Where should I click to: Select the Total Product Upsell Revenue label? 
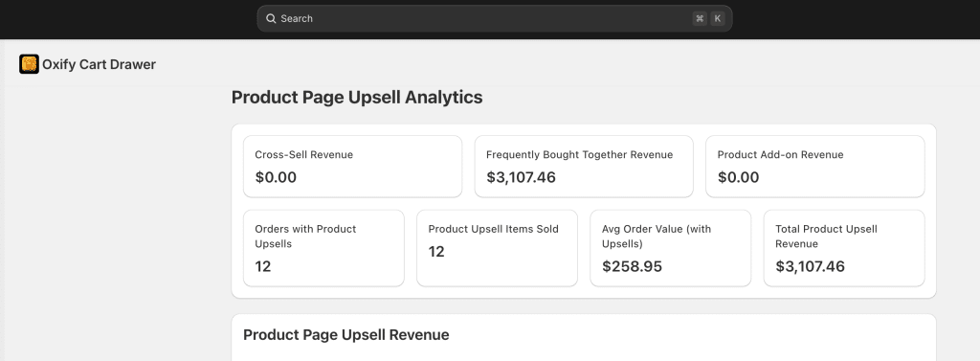pos(826,237)
